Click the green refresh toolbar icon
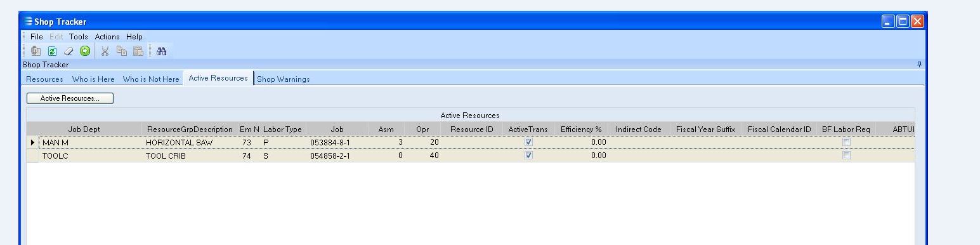 [53, 51]
